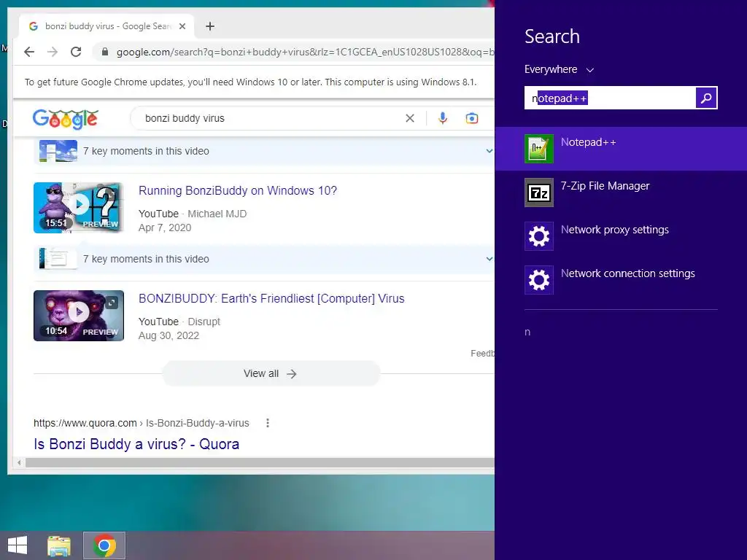This screenshot has height=560, width=747.
Task: Click View all videos button
Action: pos(271,374)
